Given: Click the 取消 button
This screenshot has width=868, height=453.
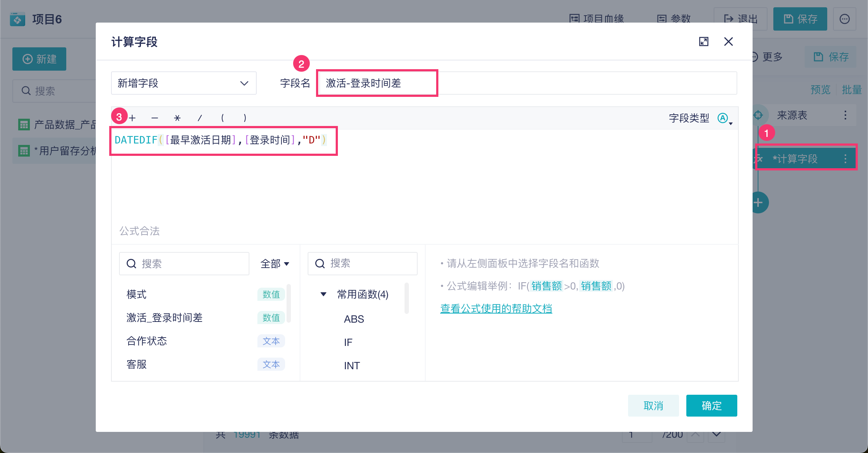Looking at the screenshot, I should [653, 405].
